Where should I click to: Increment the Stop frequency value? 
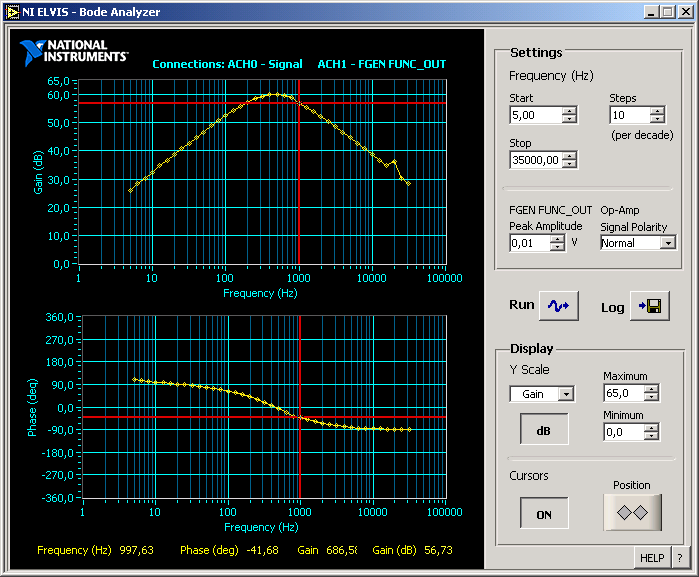569,156
